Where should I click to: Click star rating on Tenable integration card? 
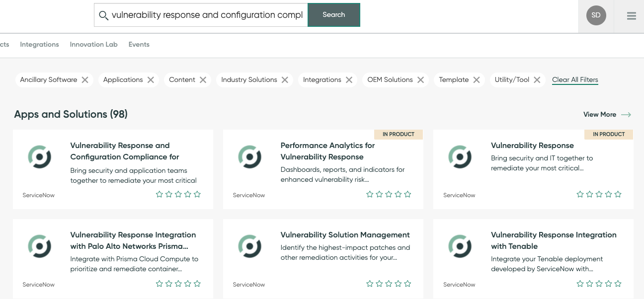coord(599,284)
